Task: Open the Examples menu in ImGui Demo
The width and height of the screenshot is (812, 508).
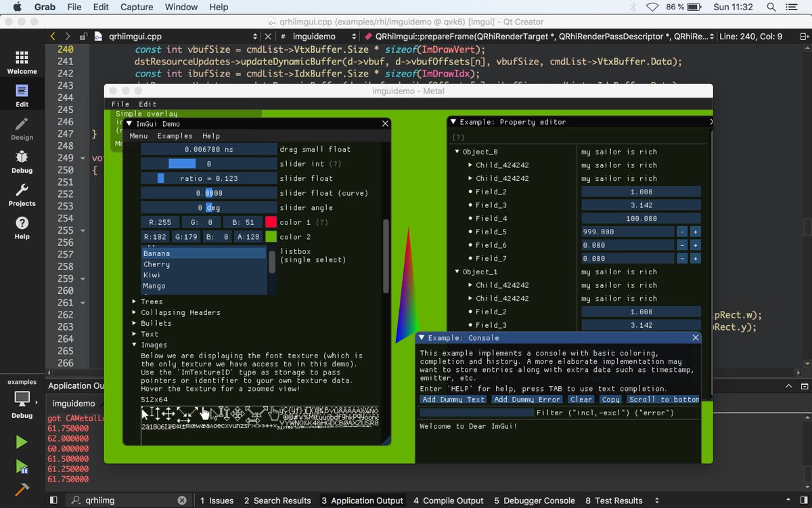Action: pyautogui.click(x=177, y=135)
